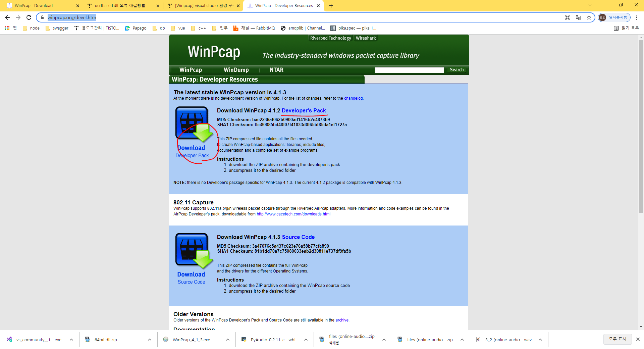Expand options for 3_2 online-audio wav download

pos(540,340)
